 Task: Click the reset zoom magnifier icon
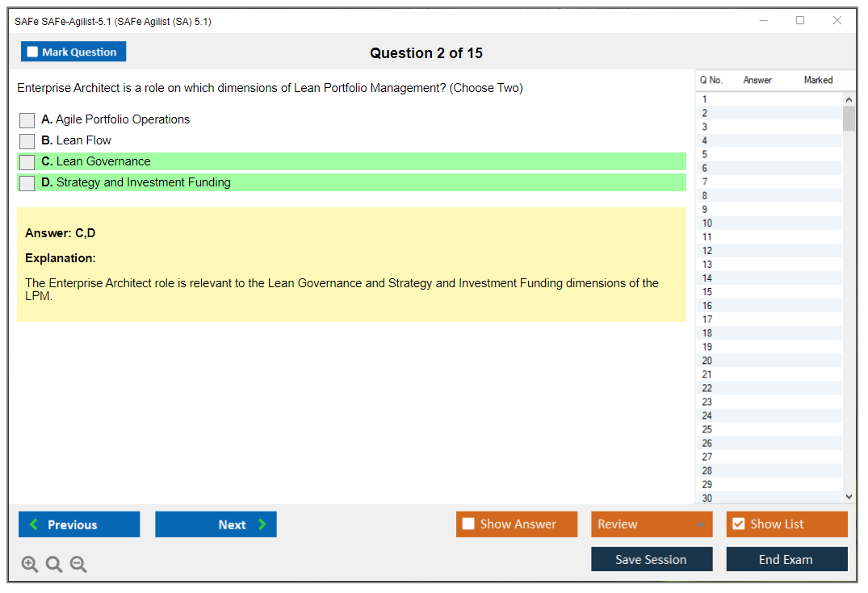click(54, 565)
